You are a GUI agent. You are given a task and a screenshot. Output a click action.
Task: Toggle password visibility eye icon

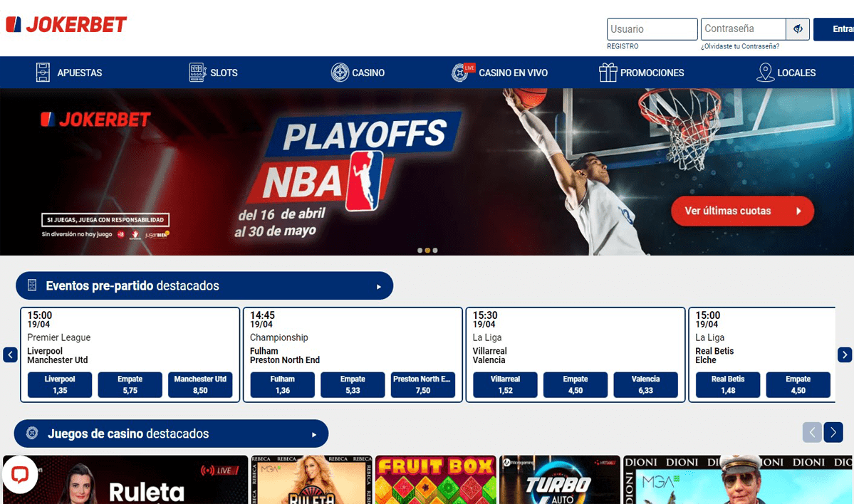(x=798, y=29)
